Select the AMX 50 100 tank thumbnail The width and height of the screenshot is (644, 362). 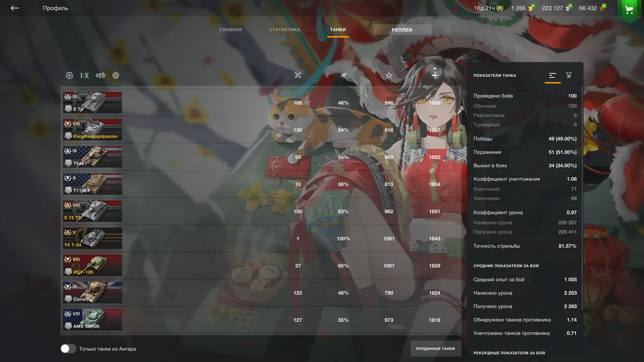[93, 320]
